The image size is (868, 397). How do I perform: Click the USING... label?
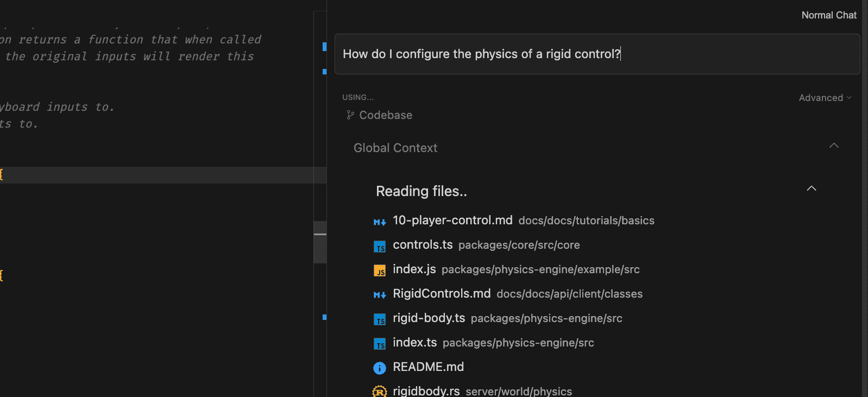point(358,97)
